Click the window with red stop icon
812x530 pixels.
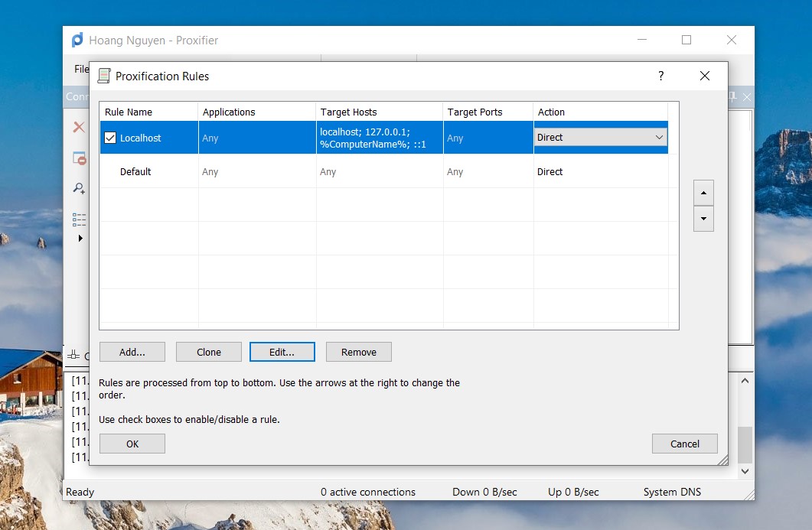[79, 158]
